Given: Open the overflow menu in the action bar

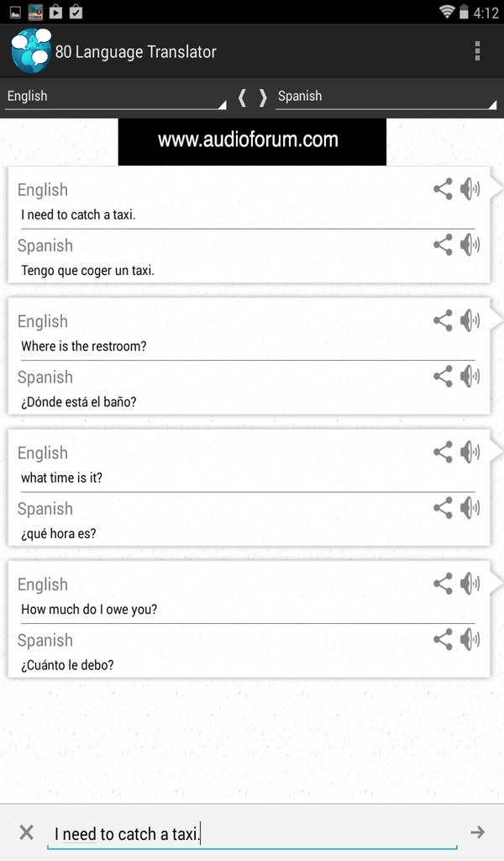Looking at the screenshot, I should pos(476,50).
